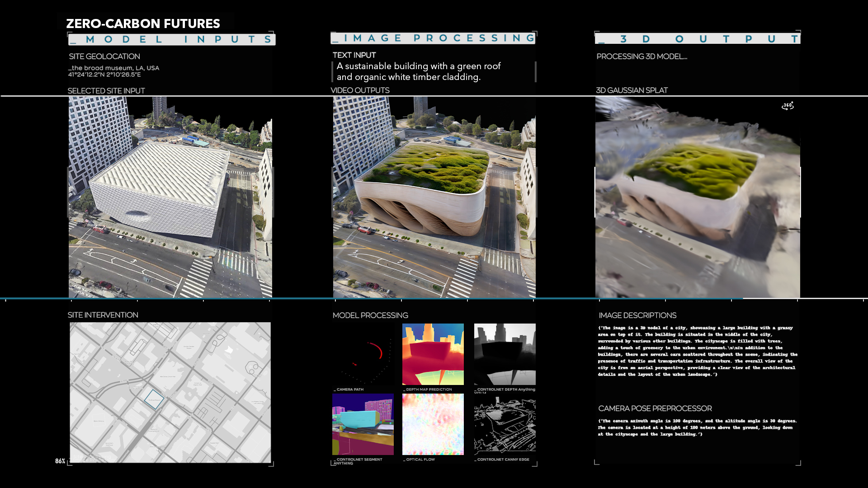
Task: Open the ControlNet Segment Anything thumbnail
Action: [x=363, y=424]
